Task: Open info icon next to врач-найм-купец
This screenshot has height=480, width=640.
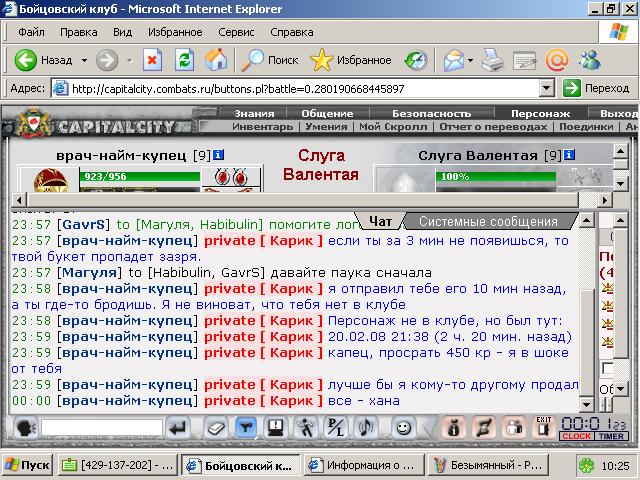Action: click(x=218, y=155)
